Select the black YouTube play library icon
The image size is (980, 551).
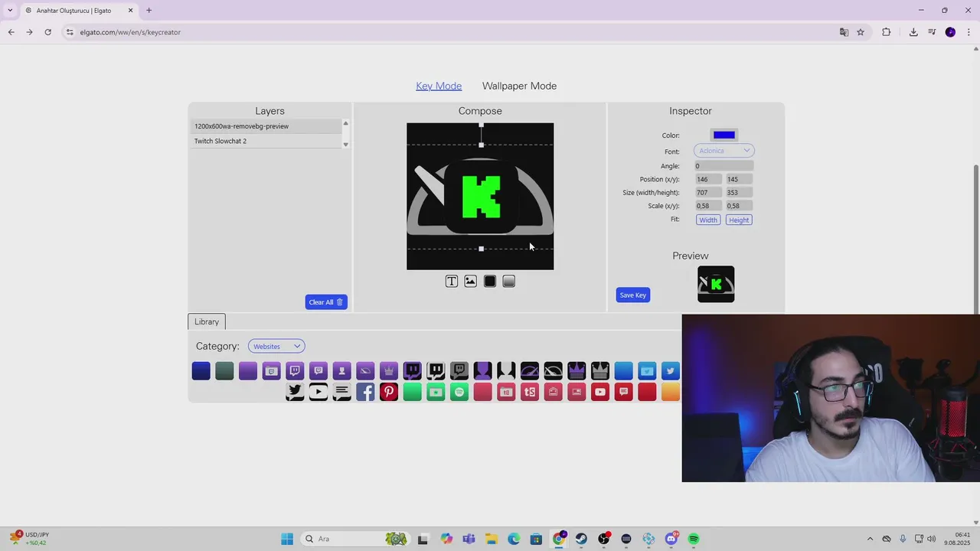click(318, 393)
